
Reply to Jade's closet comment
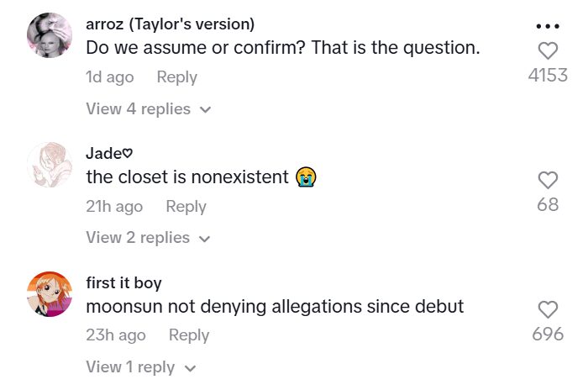(x=186, y=207)
